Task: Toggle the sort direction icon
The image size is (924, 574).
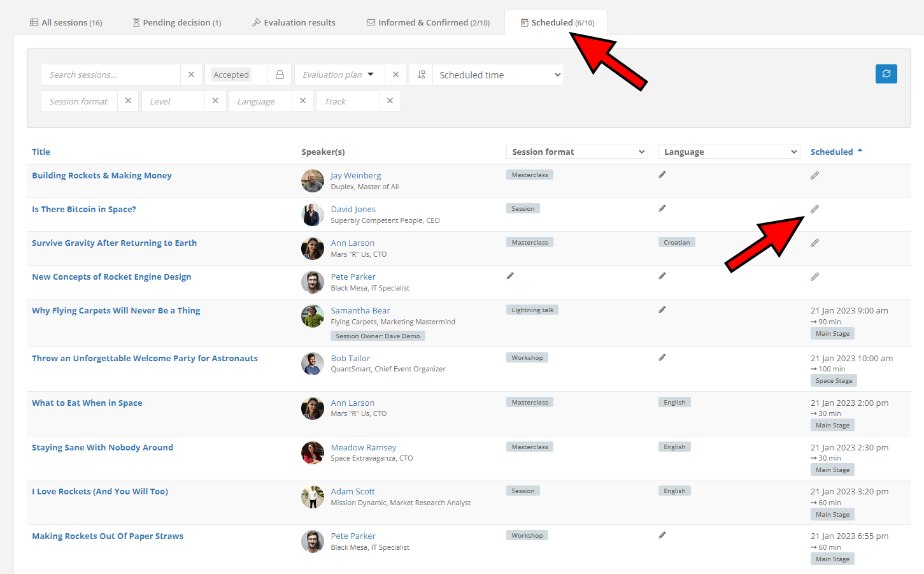Action: [421, 75]
